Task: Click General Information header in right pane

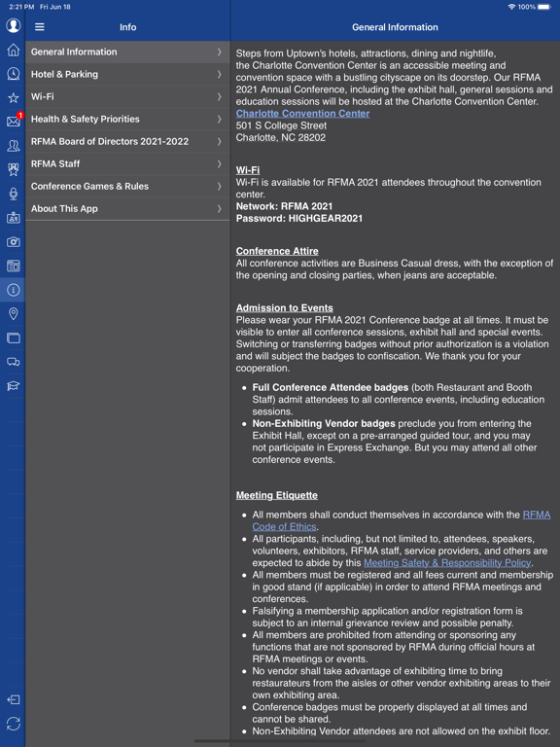Action: [395, 27]
